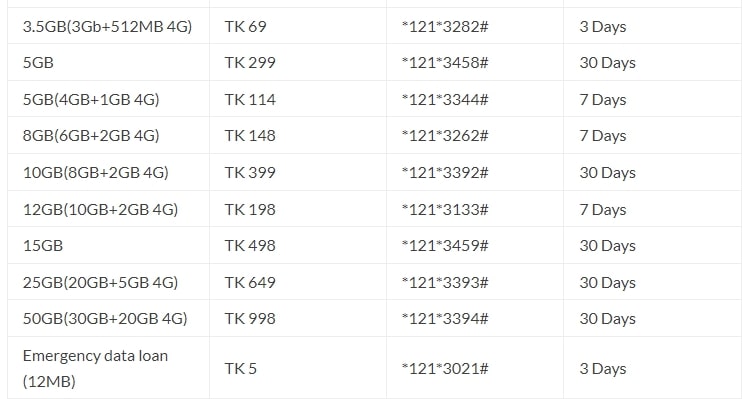Viewport: 752px width, 399px height.
Task: Click the TK 114 price cell
Action: [250, 99]
